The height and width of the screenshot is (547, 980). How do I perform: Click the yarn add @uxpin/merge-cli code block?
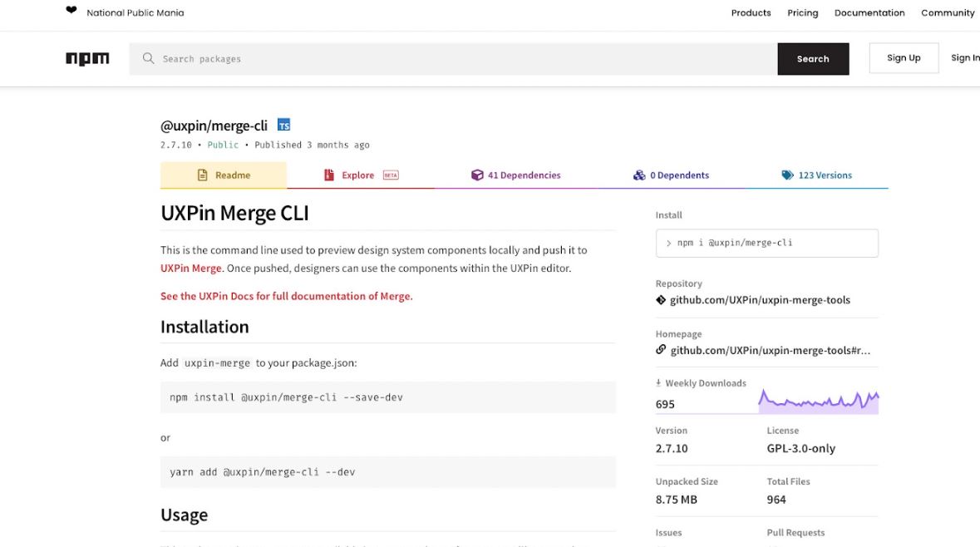[x=388, y=473]
